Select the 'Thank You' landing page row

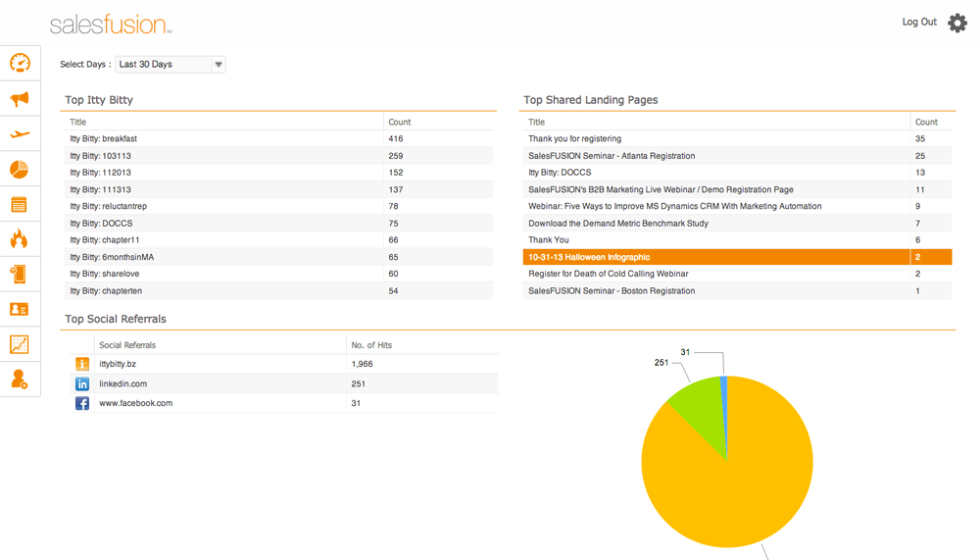point(738,240)
